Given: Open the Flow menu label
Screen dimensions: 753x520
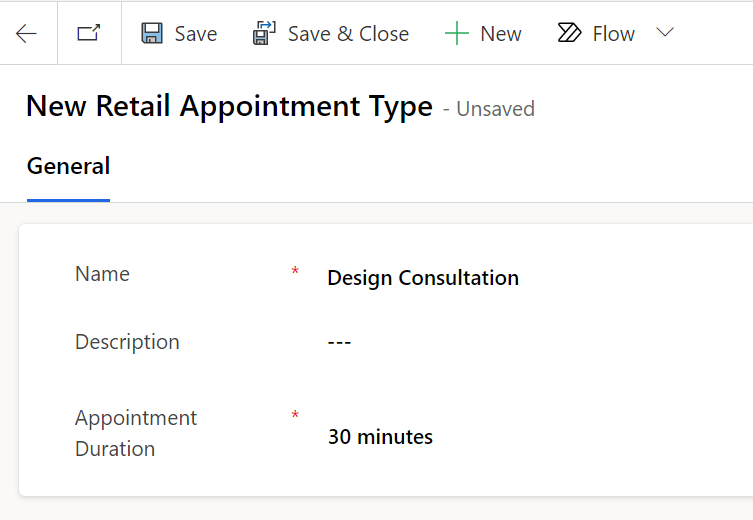Looking at the screenshot, I should pyautogui.click(x=614, y=34).
